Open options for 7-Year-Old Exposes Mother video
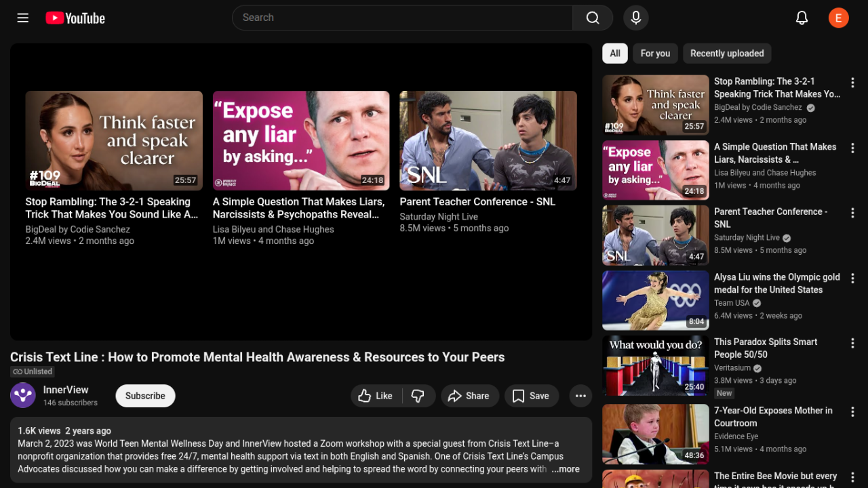Screen dimensions: 868x488 [853, 411]
